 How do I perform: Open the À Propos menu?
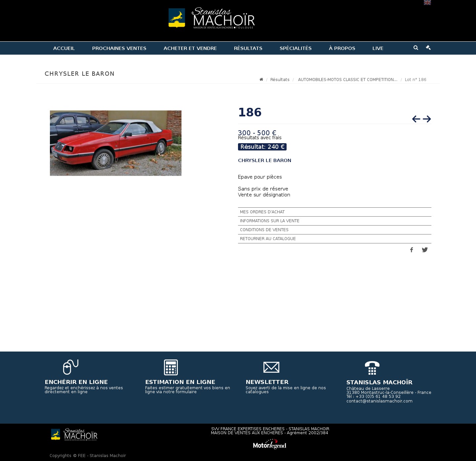pyautogui.click(x=342, y=48)
